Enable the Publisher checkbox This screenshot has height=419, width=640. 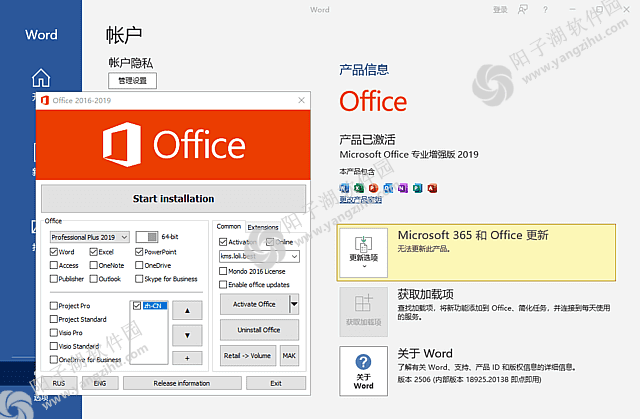click(x=53, y=279)
